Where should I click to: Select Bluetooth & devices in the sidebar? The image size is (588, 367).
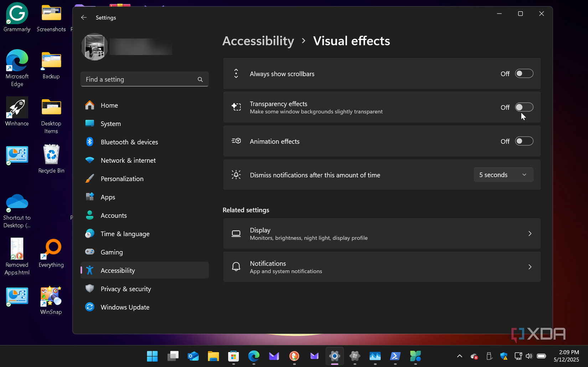(129, 142)
